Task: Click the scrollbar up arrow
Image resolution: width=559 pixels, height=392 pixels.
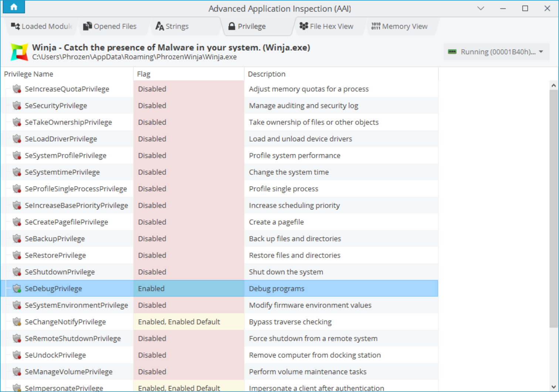Action: [553, 86]
